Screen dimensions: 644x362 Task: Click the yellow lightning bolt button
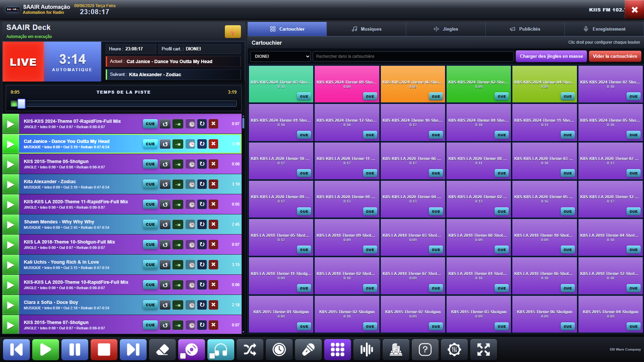[233, 31]
